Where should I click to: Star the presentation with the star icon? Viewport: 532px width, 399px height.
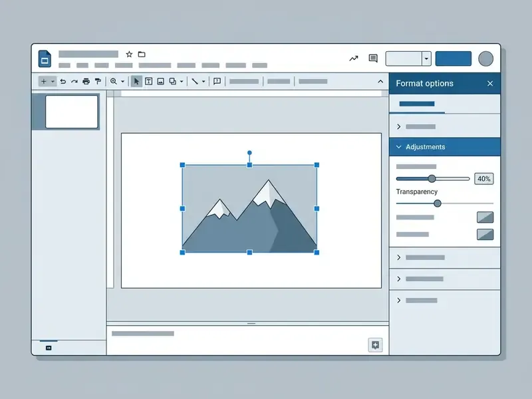(x=129, y=55)
